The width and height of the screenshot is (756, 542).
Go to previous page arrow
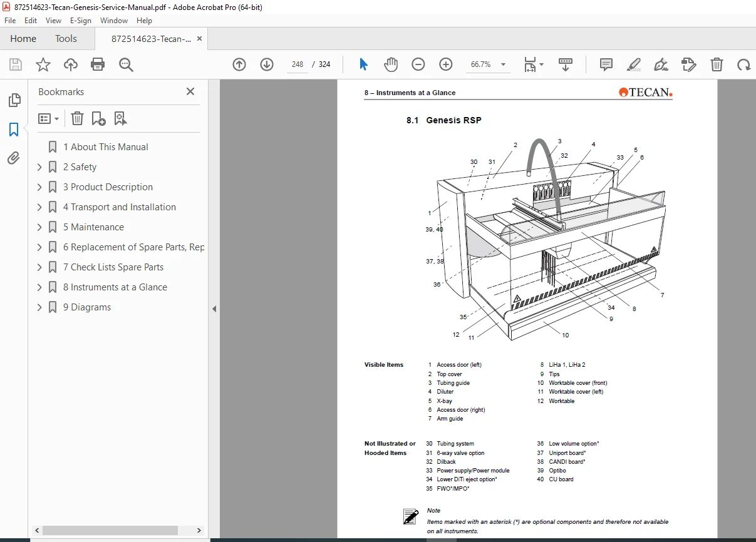(x=239, y=64)
